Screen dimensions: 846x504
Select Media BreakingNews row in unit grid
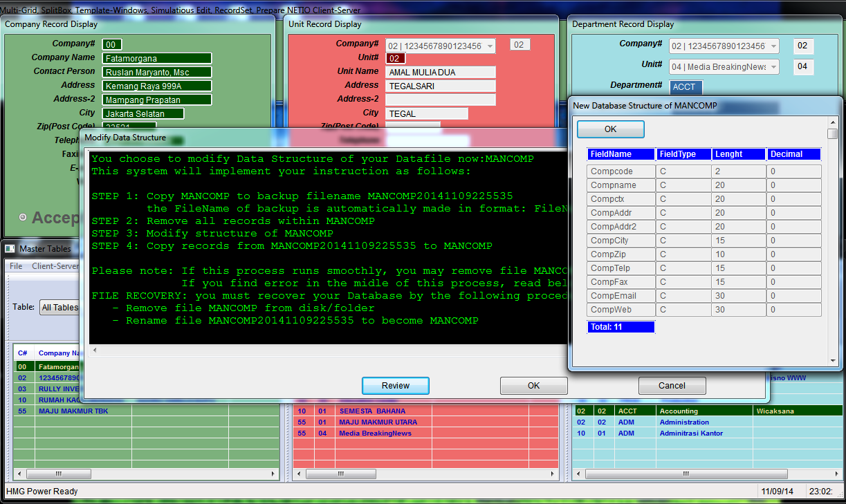(x=425, y=433)
